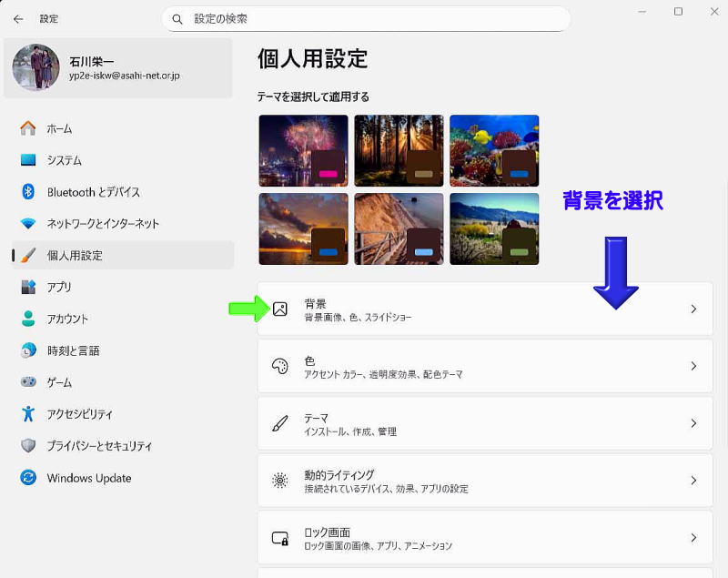Image resolution: width=728 pixels, height=578 pixels.
Task: Click the Bluetooth icon in sidebar
Action: 28,192
